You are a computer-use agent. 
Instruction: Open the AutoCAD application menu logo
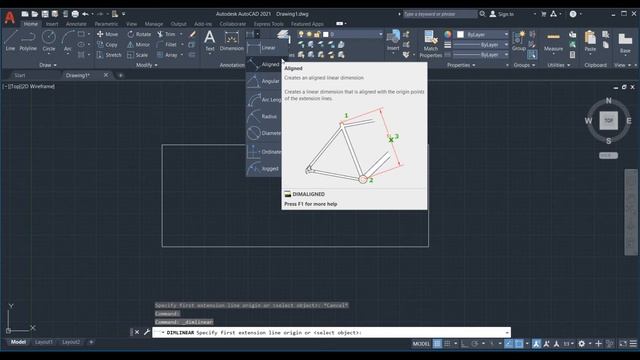point(9,17)
